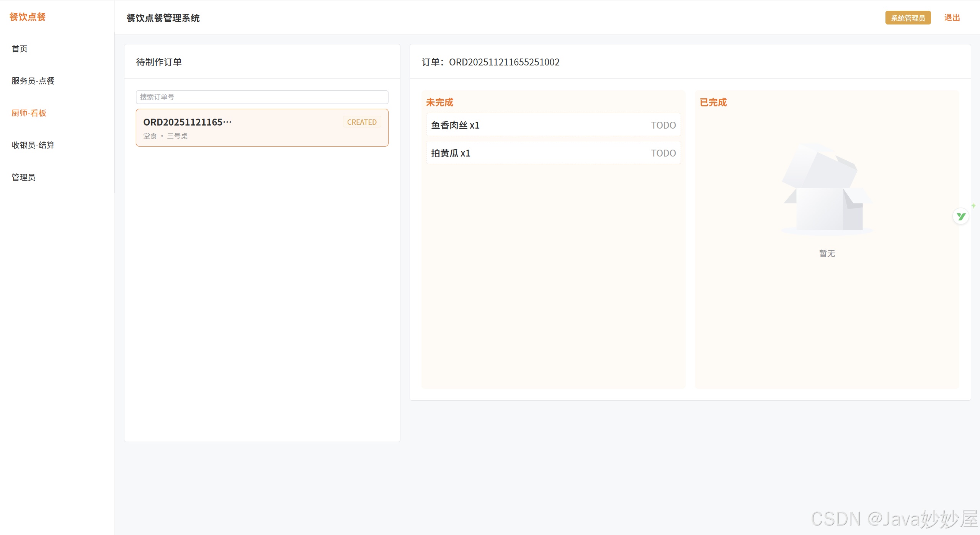Click TODO label on 拍黄瓜 row
The image size is (980, 535).
click(663, 153)
